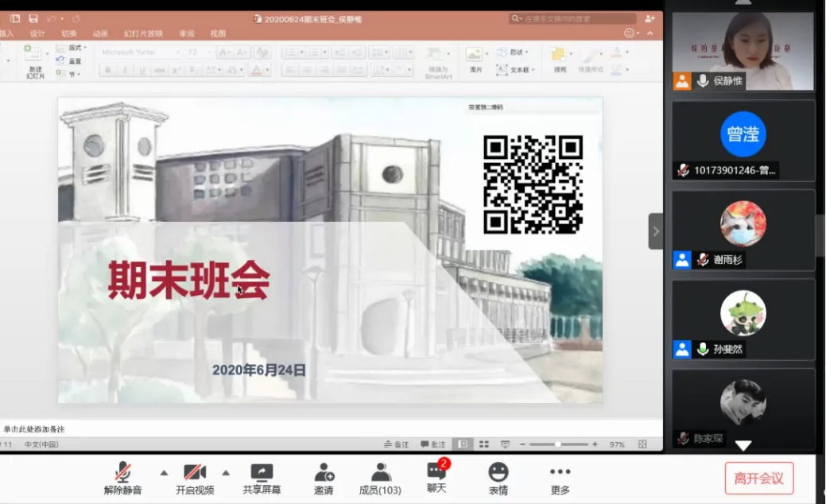The width and height of the screenshot is (826, 504).
Task: Turn on camera via 开启视频
Action: coord(195,479)
